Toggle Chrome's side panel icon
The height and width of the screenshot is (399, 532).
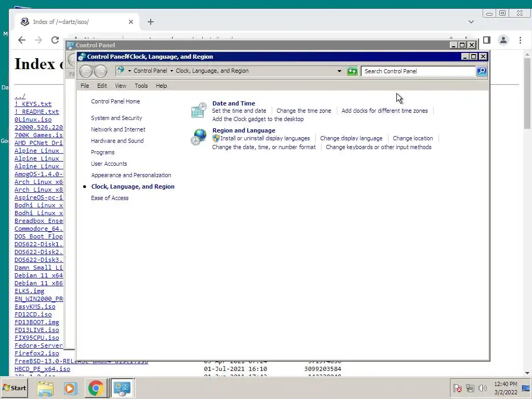487,40
